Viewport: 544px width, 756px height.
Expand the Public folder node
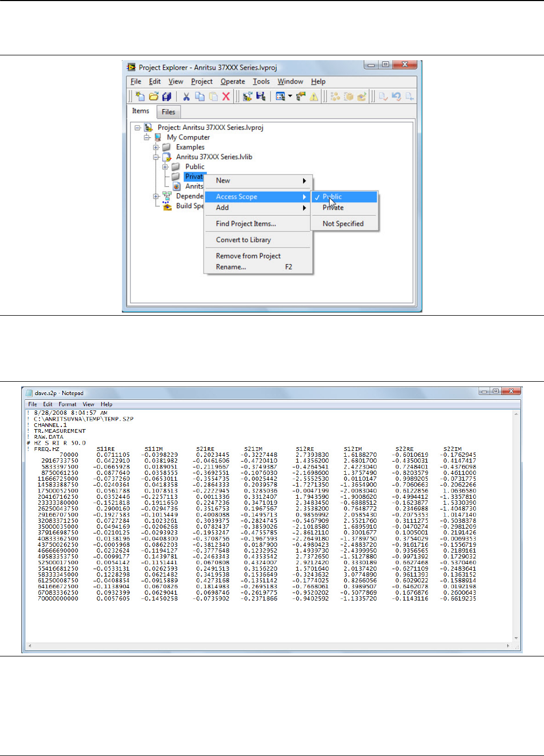[165, 167]
